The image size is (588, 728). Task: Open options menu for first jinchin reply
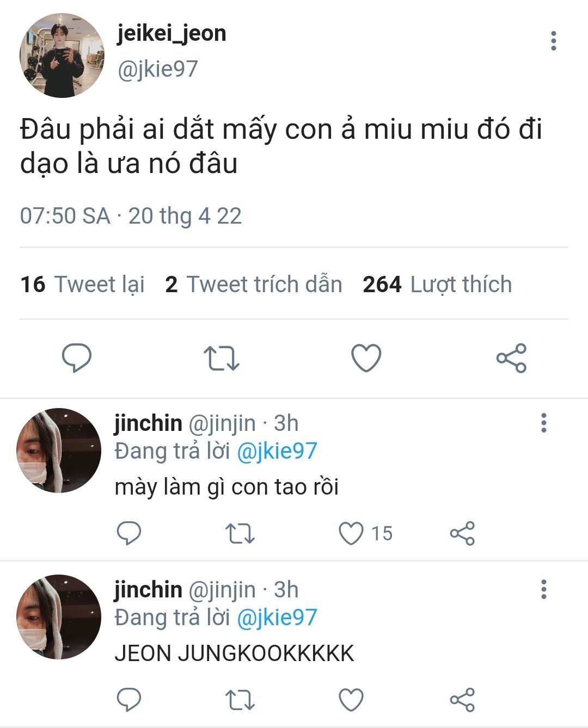[x=543, y=423]
